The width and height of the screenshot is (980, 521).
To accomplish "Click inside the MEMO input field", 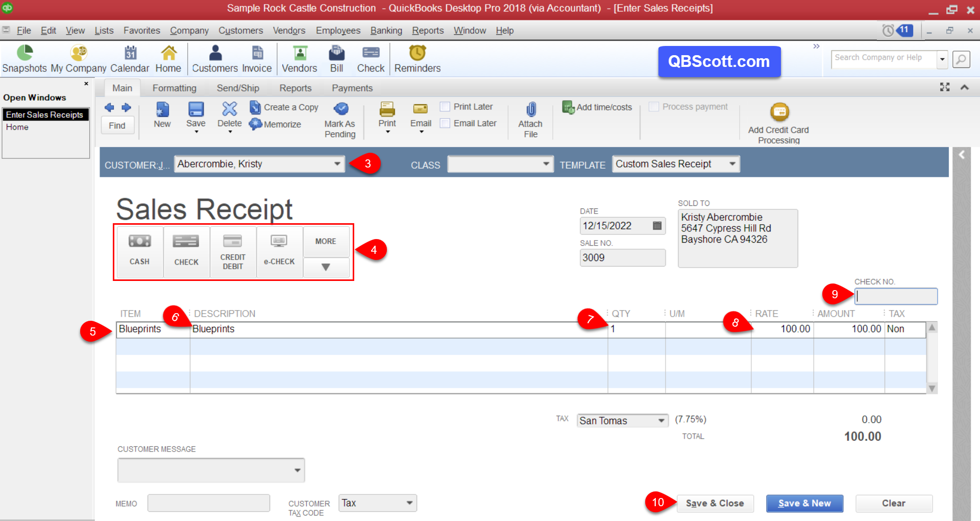I will 208,503.
